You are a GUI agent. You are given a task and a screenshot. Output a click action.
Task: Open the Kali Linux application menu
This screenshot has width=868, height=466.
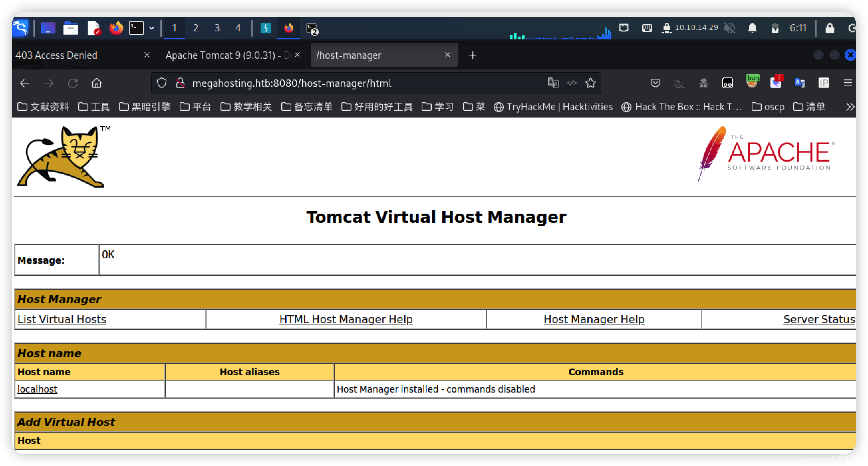21,28
